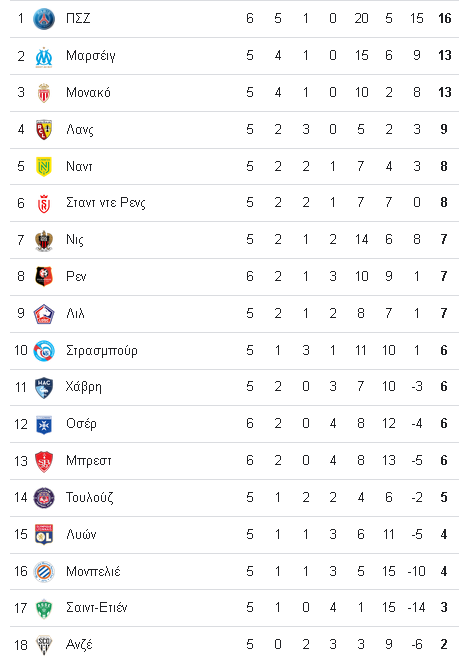Select the Μπρεστ team name
Screen dimensions: 459x661
(x=89, y=461)
